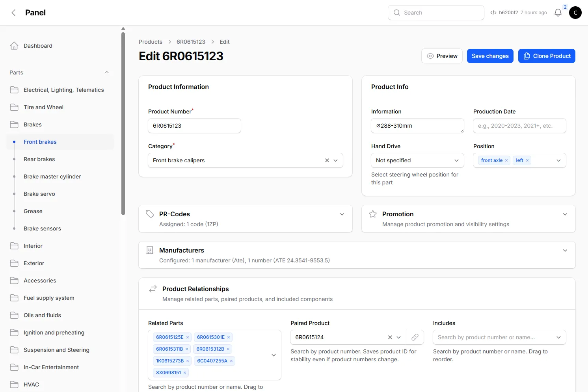Screen dimensions: 588x392
Task: Open the Paired Product dropdown arrow
Action: 399,337
